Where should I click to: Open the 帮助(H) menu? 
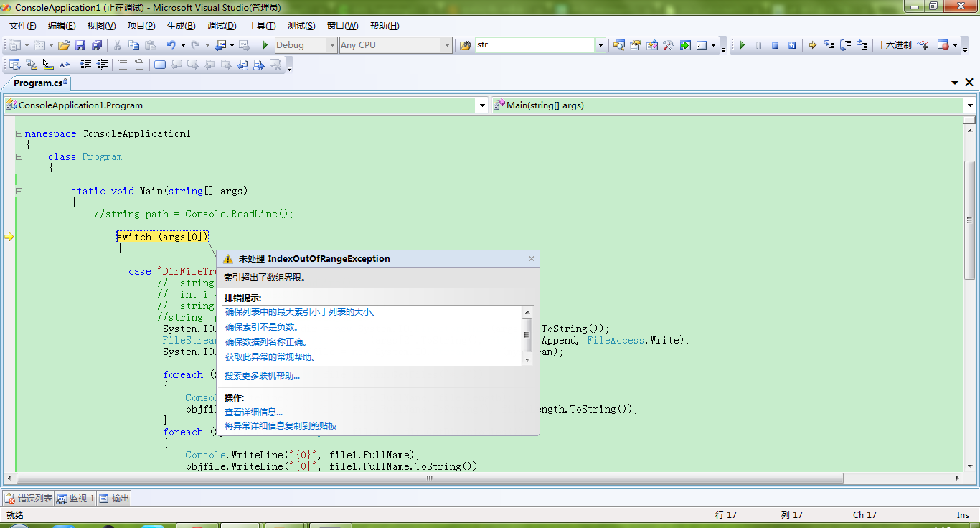[x=385, y=26]
